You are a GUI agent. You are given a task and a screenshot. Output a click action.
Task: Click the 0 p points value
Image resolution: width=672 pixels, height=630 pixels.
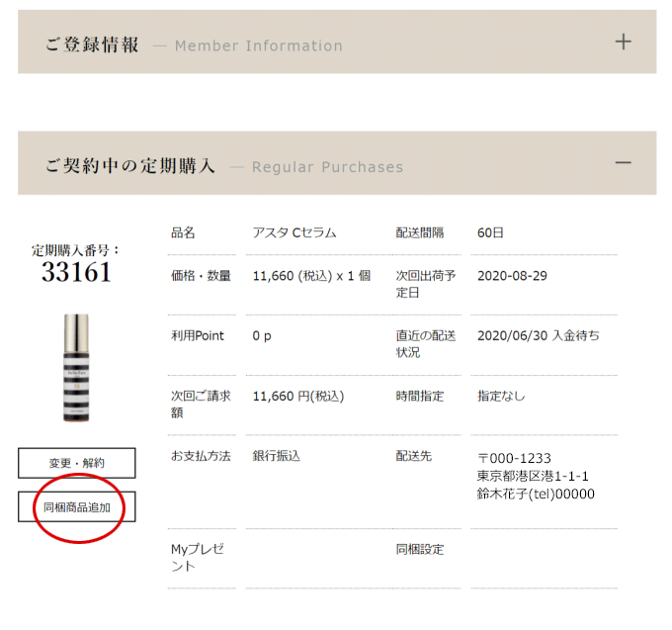click(262, 336)
